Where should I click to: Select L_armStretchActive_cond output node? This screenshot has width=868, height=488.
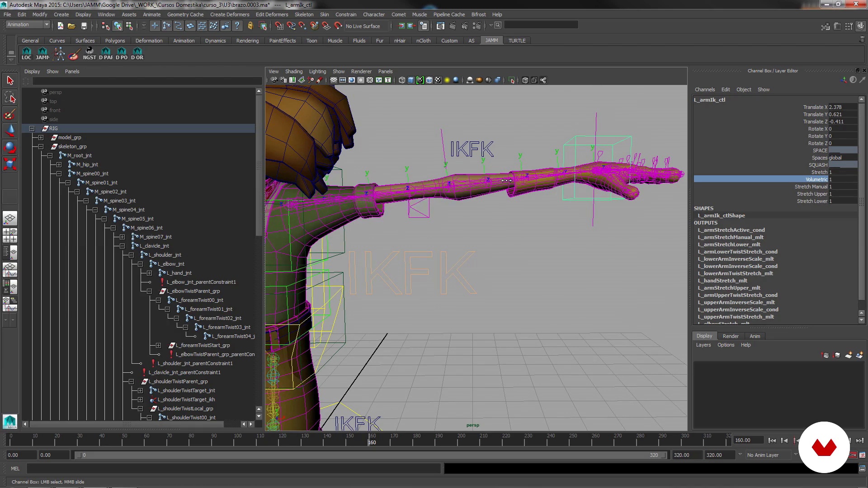point(731,230)
